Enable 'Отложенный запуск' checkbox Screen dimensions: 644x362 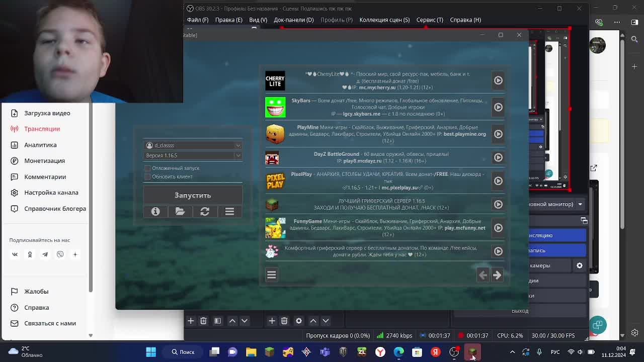[147, 168]
